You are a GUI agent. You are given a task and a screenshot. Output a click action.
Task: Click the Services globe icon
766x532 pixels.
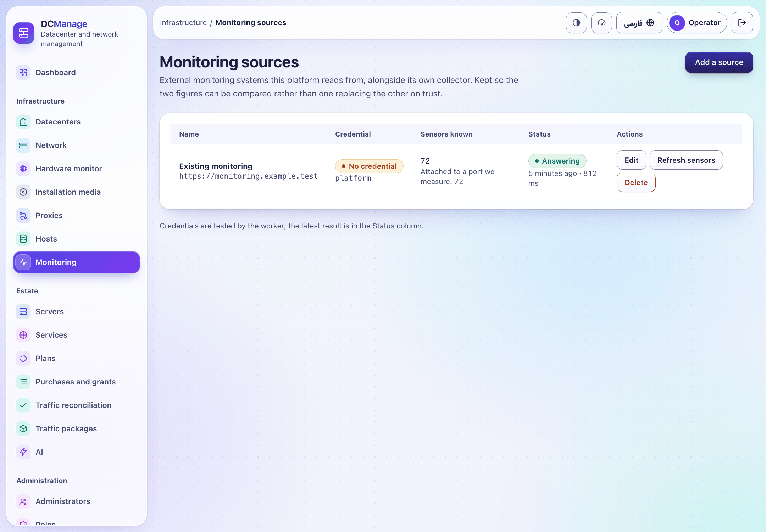pyautogui.click(x=23, y=335)
